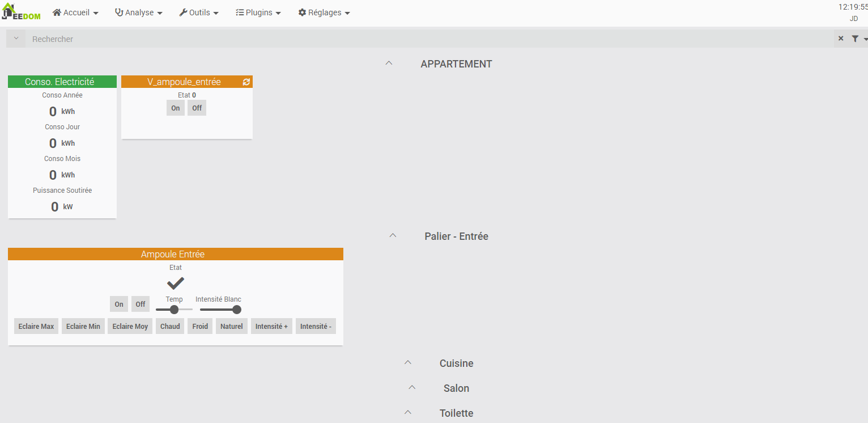Click the Jeedom logo

coord(21,12)
